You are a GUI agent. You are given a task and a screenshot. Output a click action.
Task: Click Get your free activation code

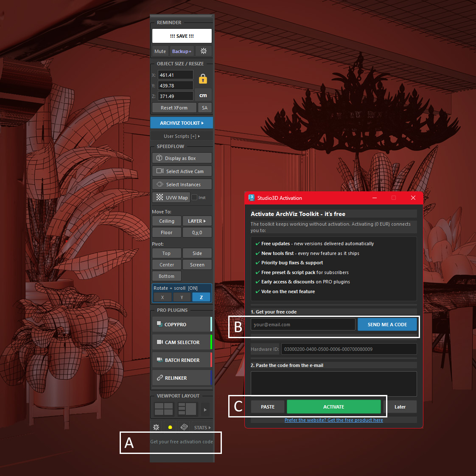tap(182, 442)
